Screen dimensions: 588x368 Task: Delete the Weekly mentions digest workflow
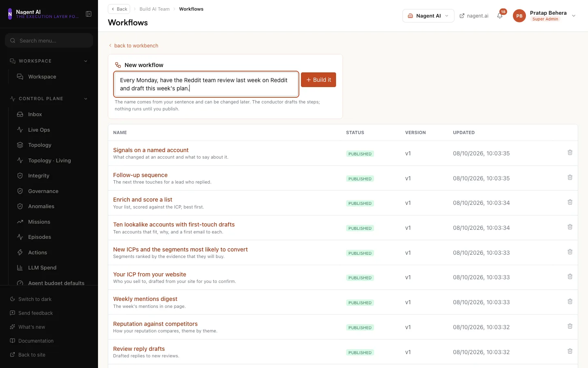coord(570,301)
